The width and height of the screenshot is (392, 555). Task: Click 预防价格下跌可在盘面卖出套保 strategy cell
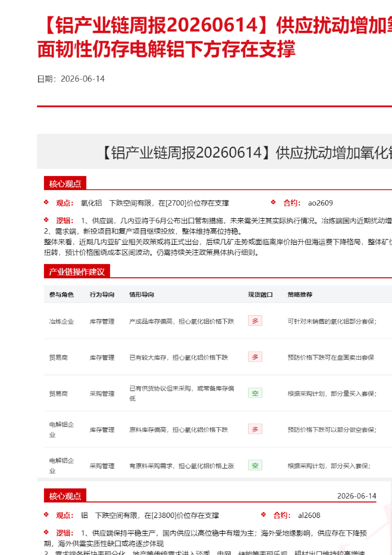tap(331, 357)
